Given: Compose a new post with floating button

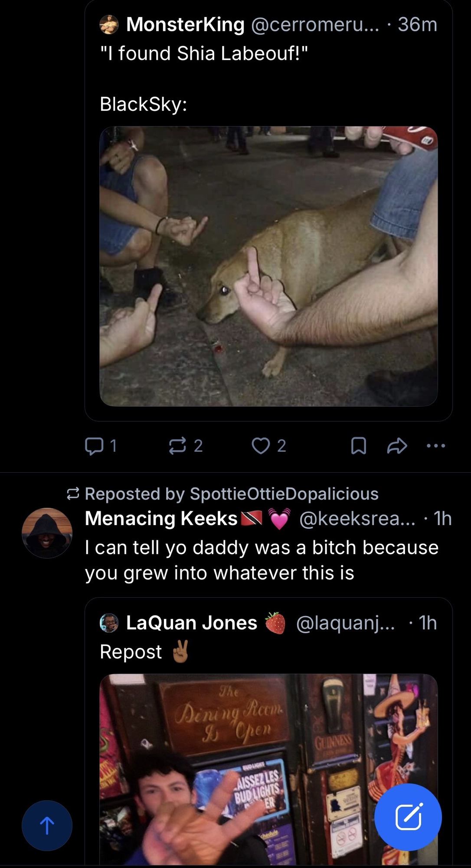Looking at the screenshot, I should click(408, 817).
